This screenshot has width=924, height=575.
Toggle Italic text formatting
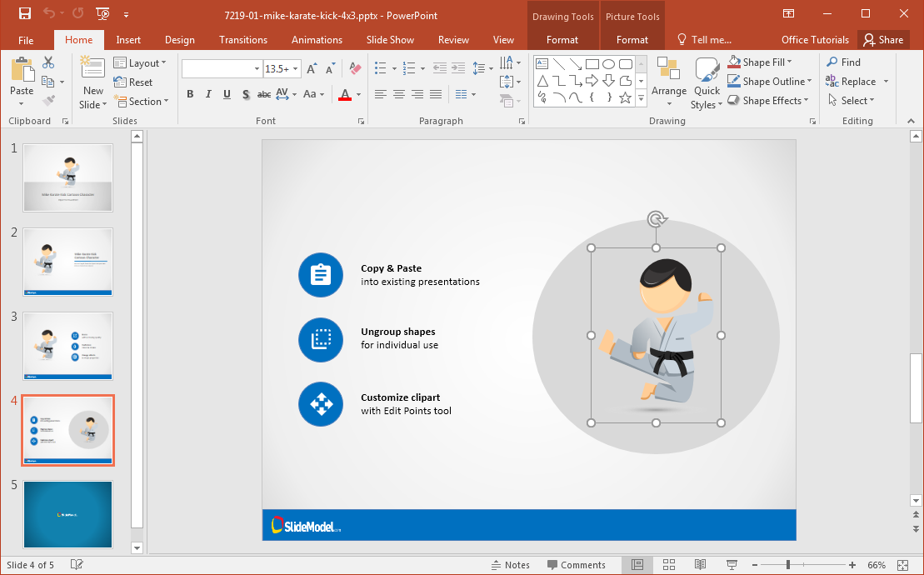click(x=208, y=95)
